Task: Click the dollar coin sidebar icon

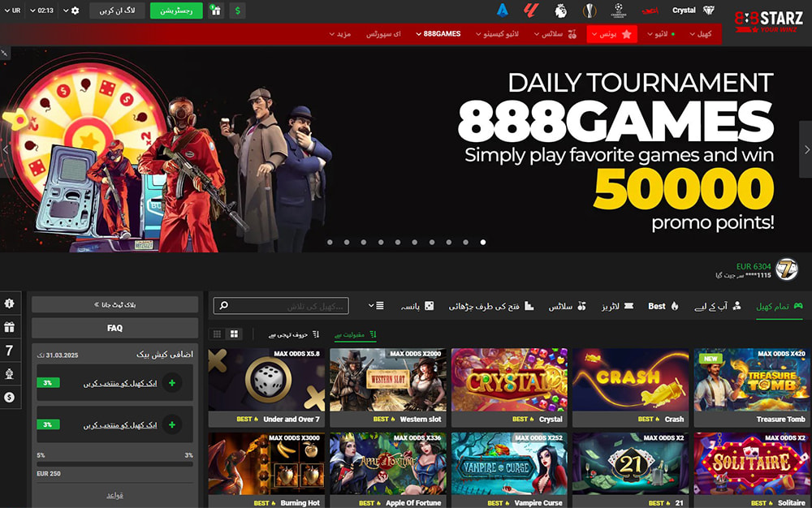Action: 9,398
